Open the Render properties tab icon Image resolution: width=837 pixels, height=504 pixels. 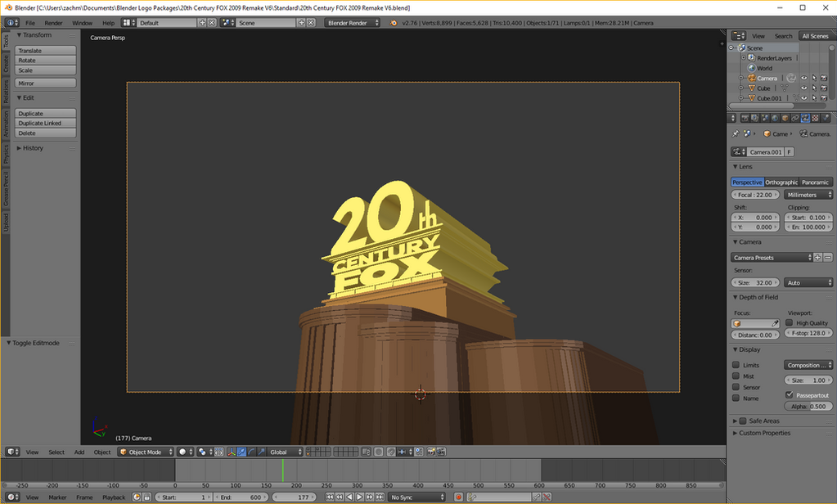point(745,118)
